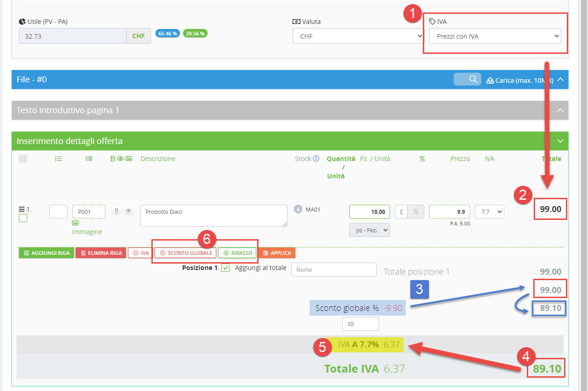Click the search magnifier in File bar
The width and height of the screenshot is (588, 391).
click(473, 79)
